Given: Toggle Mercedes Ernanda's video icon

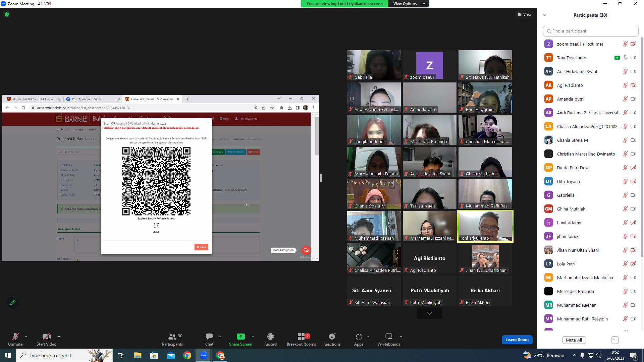Looking at the screenshot, I should pyautogui.click(x=633, y=291).
